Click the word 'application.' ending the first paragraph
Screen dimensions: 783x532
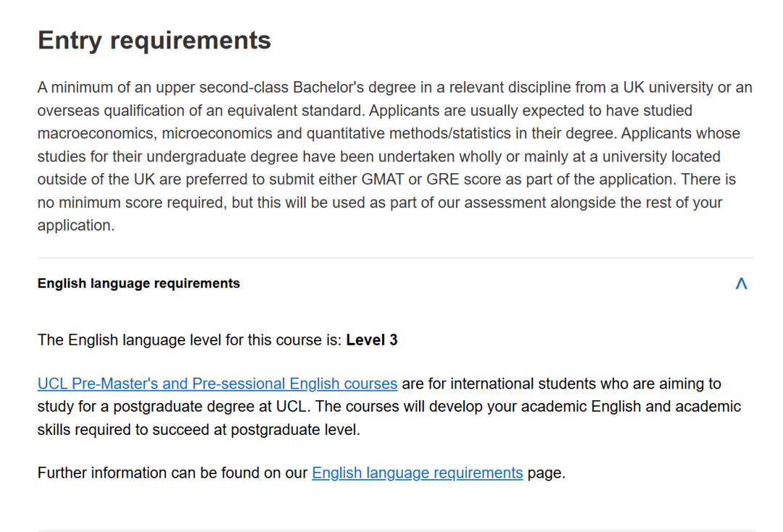pyautogui.click(x=75, y=225)
